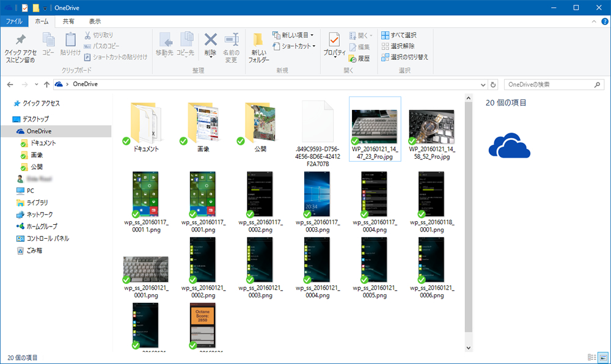Screen dimensions: 611x364
Task: Open recent locations dropdown arrow
Action: [36, 84]
